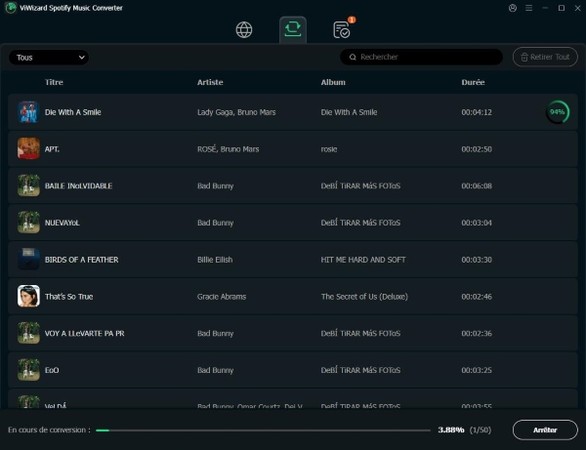Click the 94% circular progress indicator
The height and width of the screenshot is (450, 586).
point(557,112)
